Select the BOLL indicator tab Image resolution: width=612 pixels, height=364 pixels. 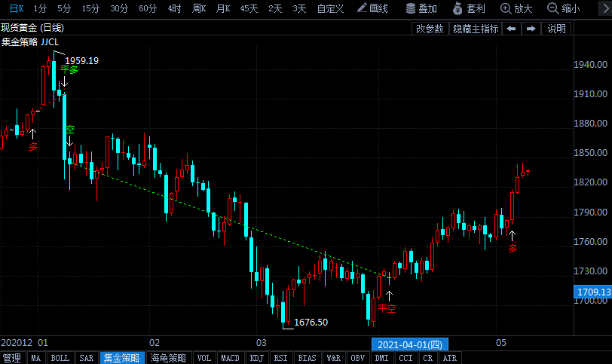pos(60,358)
